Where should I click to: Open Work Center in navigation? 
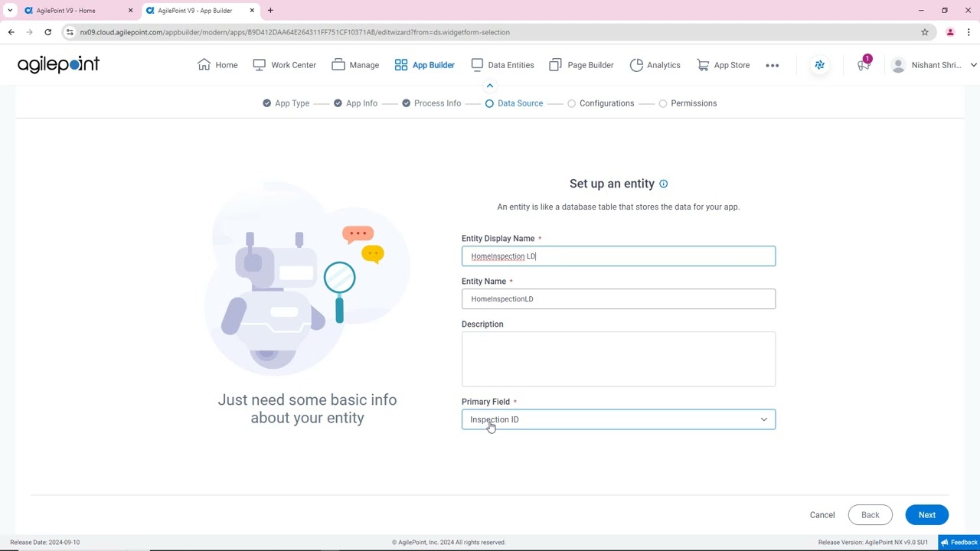coord(284,65)
